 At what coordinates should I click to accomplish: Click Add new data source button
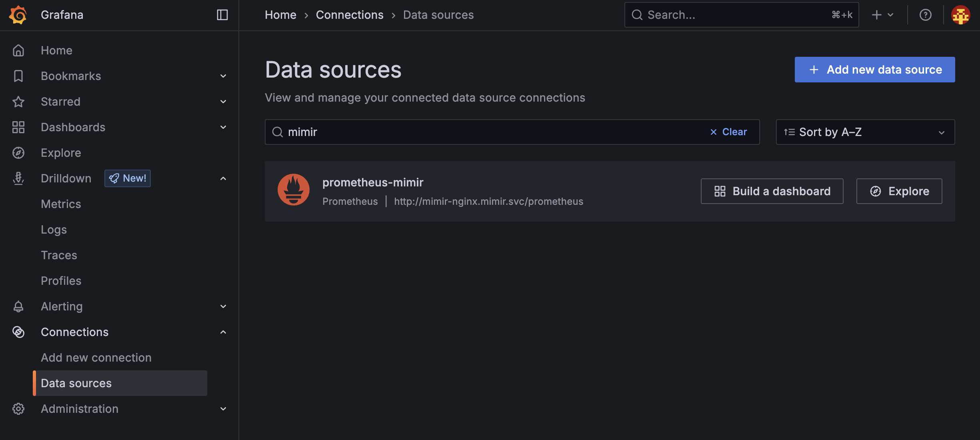(x=875, y=70)
